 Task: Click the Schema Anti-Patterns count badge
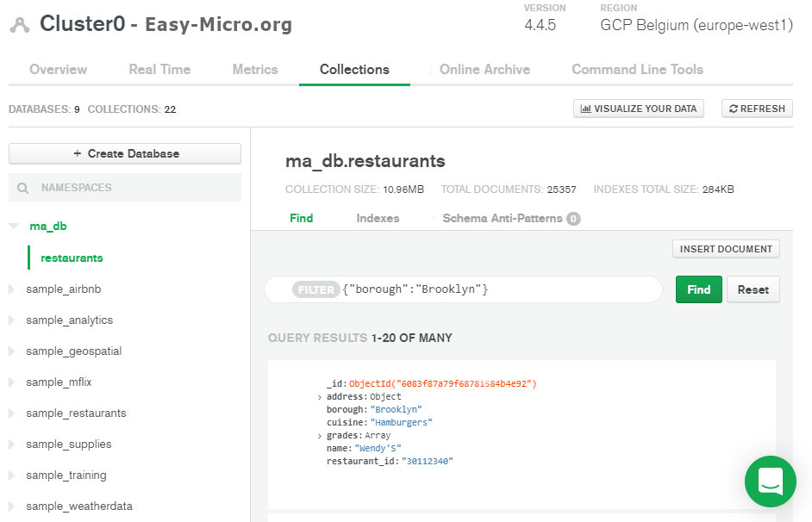pyautogui.click(x=573, y=219)
